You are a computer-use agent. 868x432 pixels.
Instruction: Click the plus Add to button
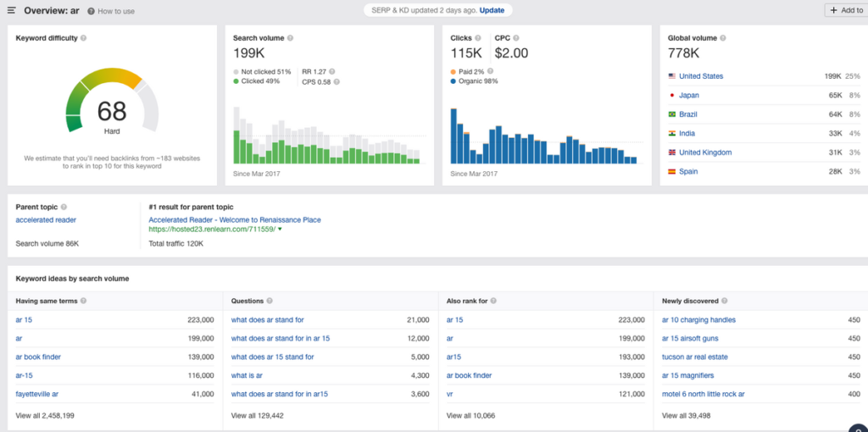847,10
